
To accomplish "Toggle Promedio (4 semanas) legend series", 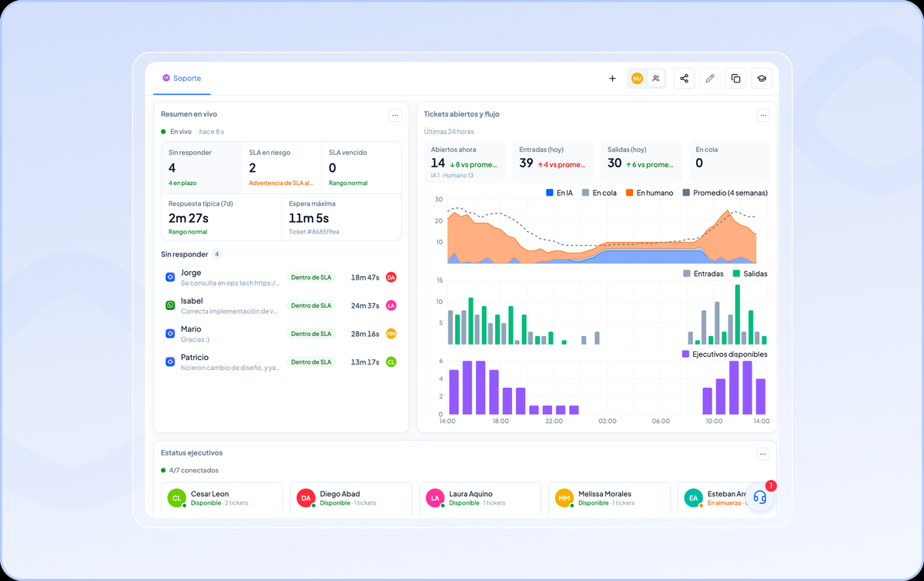I will [x=725, y=193].
